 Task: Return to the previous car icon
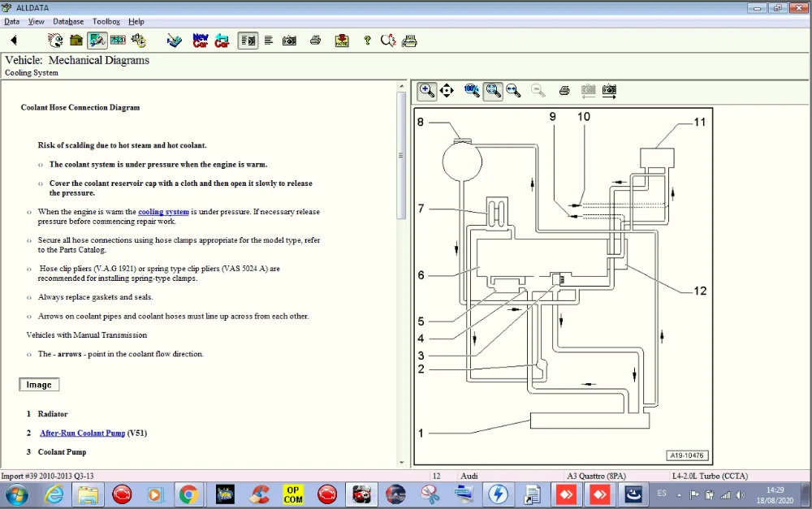pyautogui.click(x=222, y=41)
